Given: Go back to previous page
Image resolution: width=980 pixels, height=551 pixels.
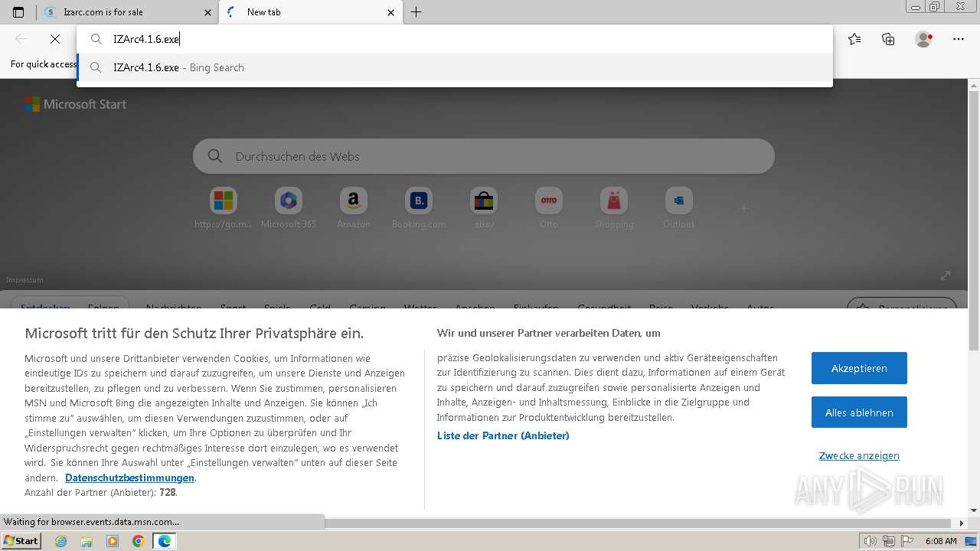Looking at the screenshot, I should [x=21, y=39].
